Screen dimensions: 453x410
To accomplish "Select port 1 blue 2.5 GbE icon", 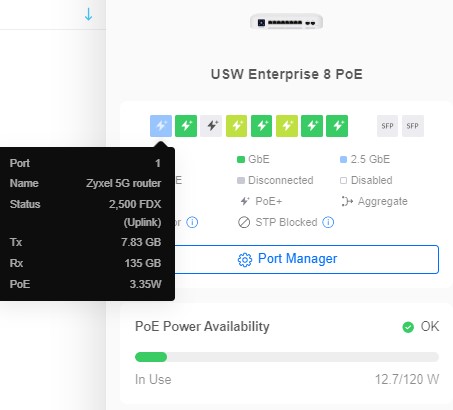I will tap(161, 126).
